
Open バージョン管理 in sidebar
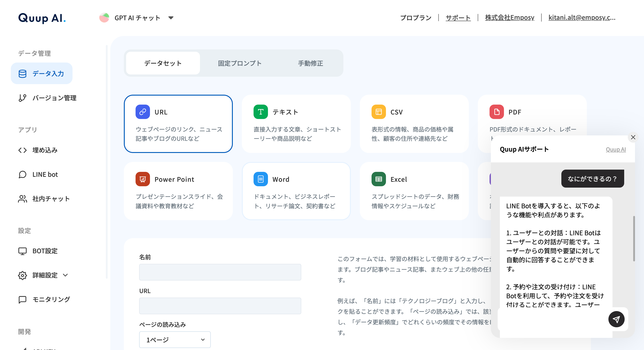[54, 98]
